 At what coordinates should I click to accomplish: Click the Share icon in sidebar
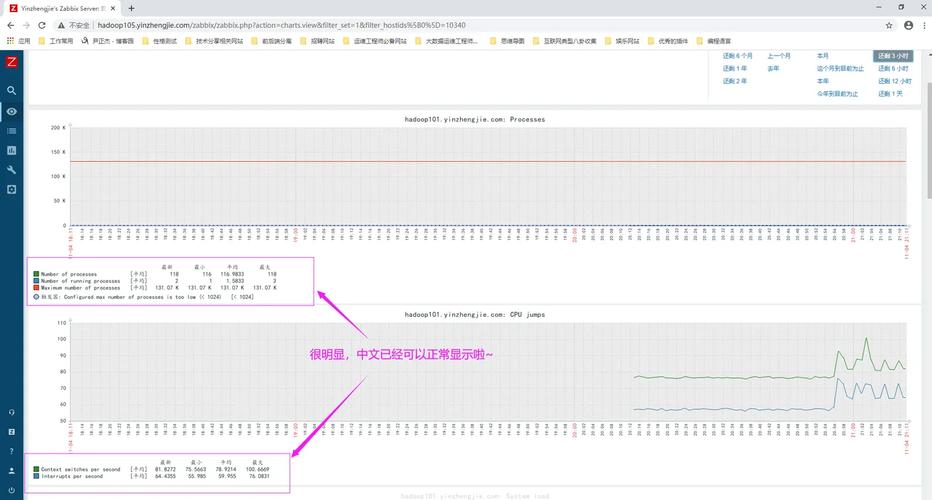(11, 432)
